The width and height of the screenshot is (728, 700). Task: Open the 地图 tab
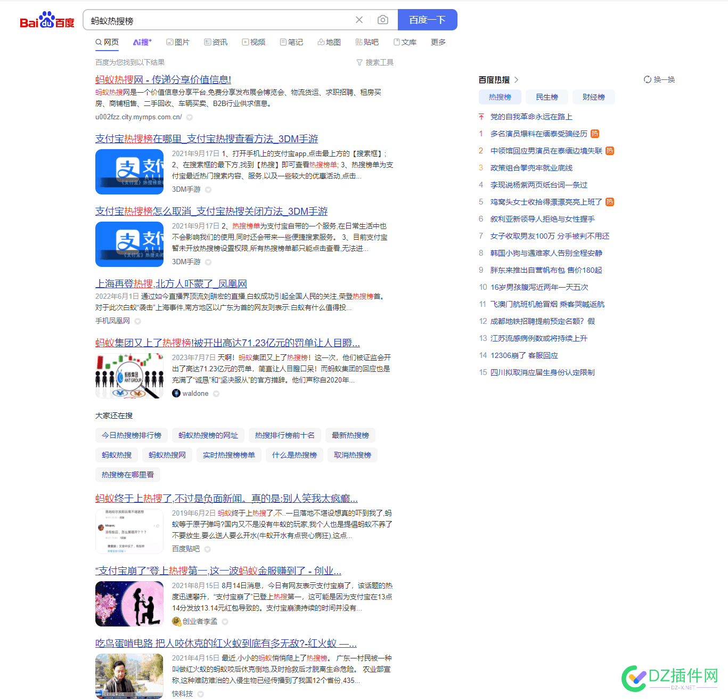click(x=329, y=42)
